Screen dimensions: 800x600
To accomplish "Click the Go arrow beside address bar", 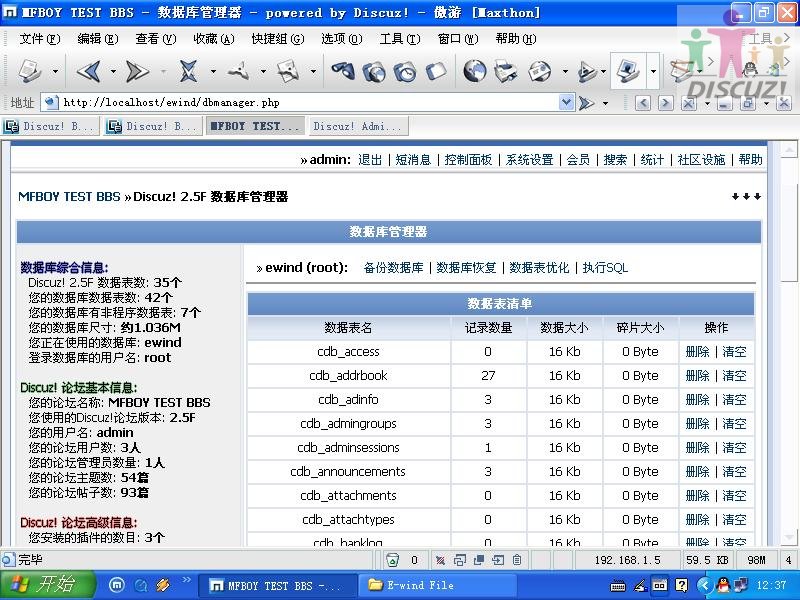I will (x=587, y=103).
